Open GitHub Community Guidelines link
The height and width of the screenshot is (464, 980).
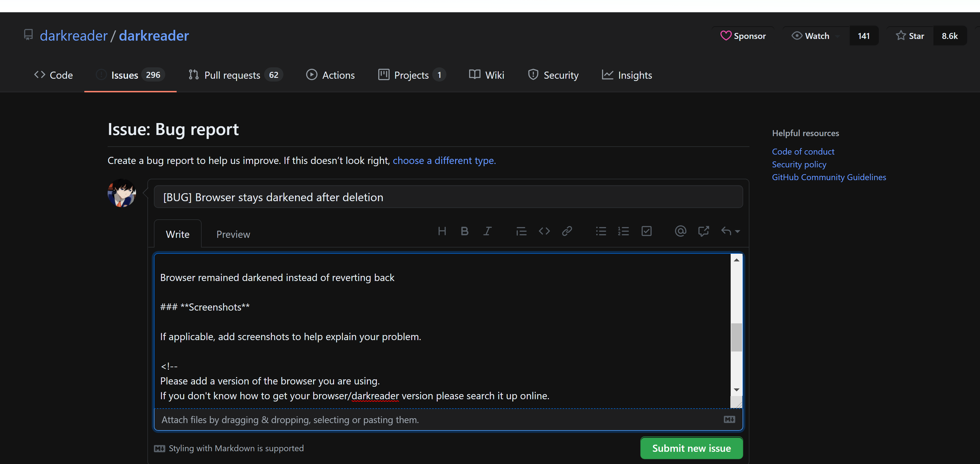[x=829, y=177]
